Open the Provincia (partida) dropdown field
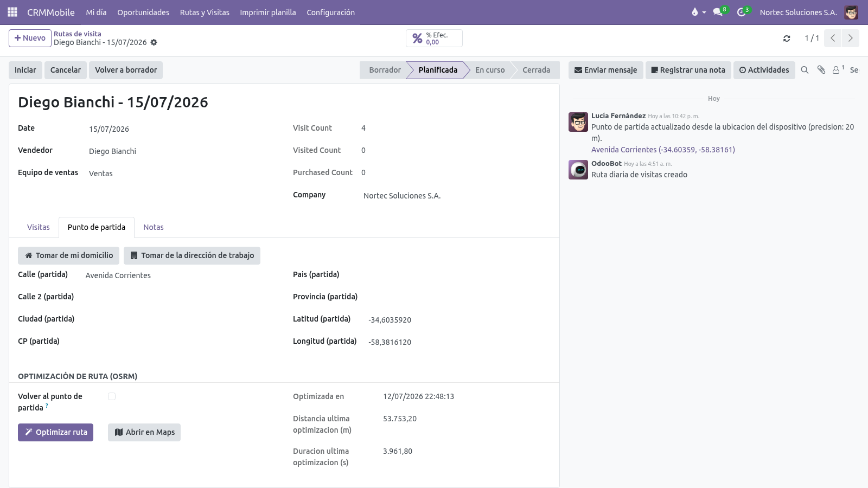The width and height of the screenshot is (868, 488). pos(459,297)
